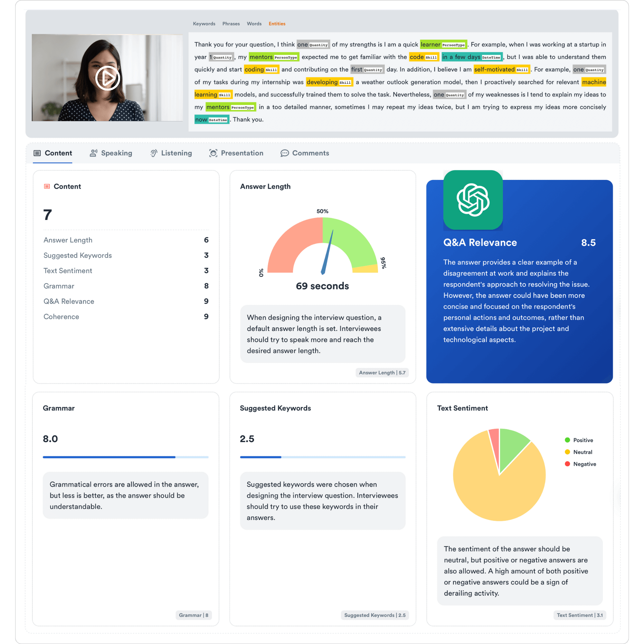Click the Answer Length 5.7 badge
The image size is (644, 644).
pyautogui.click(x=382, y=373)
